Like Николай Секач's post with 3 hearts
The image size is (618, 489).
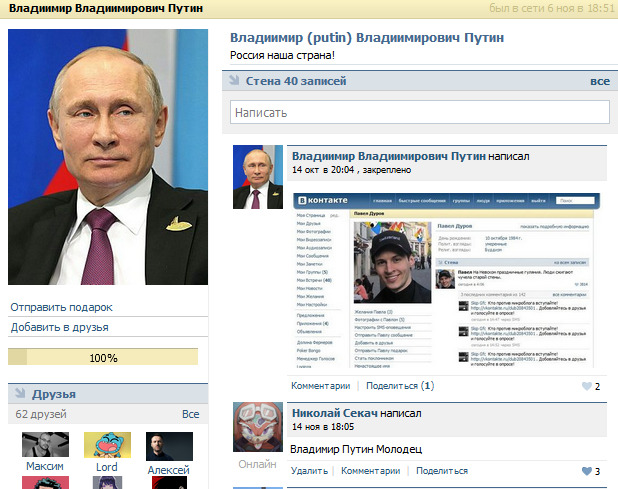pyautogui.click(x=586, y=471)
